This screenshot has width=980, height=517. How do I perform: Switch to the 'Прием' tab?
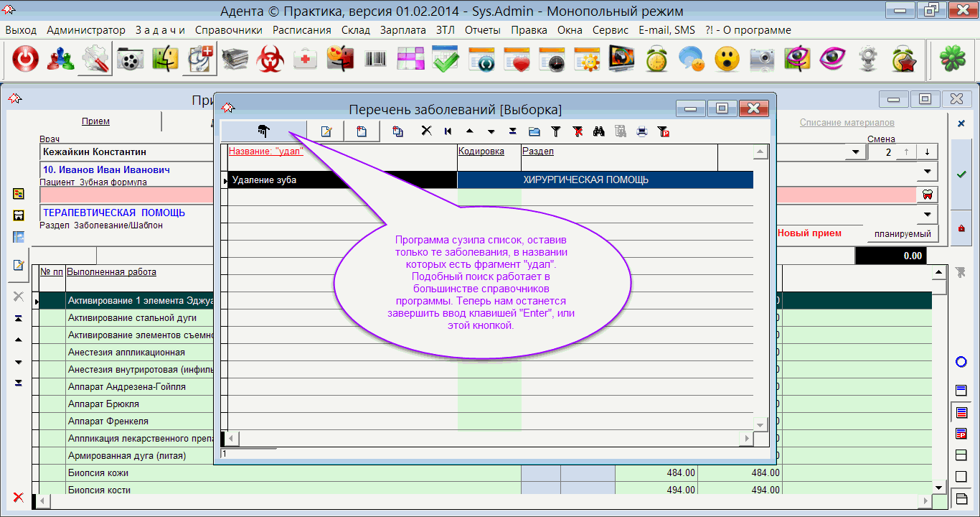[95, 121]
